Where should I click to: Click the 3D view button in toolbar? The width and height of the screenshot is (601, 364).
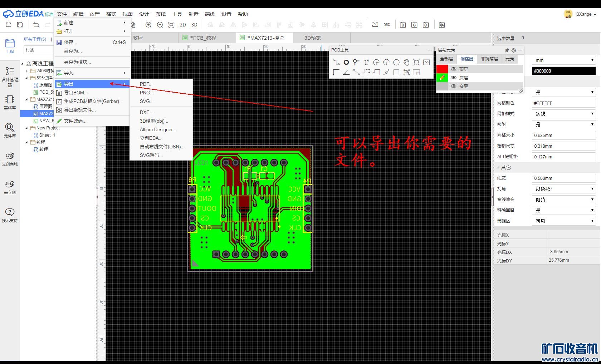click(194, 25)
